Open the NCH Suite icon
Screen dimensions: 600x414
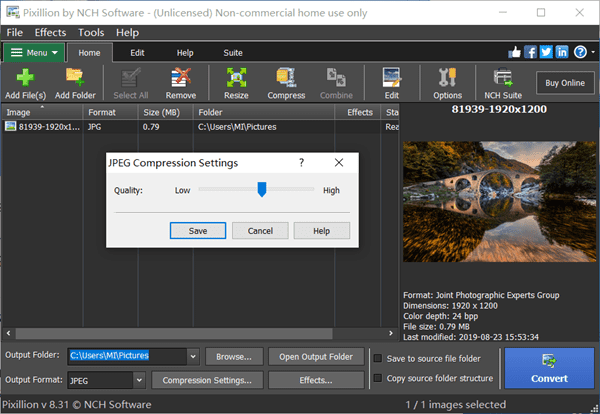tap(503, 84)
